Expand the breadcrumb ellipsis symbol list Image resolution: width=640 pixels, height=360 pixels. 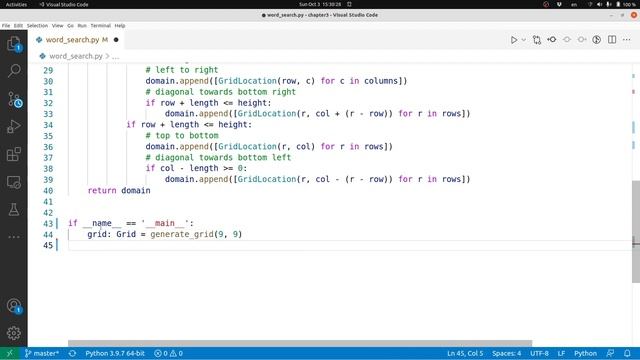point(116,56)
